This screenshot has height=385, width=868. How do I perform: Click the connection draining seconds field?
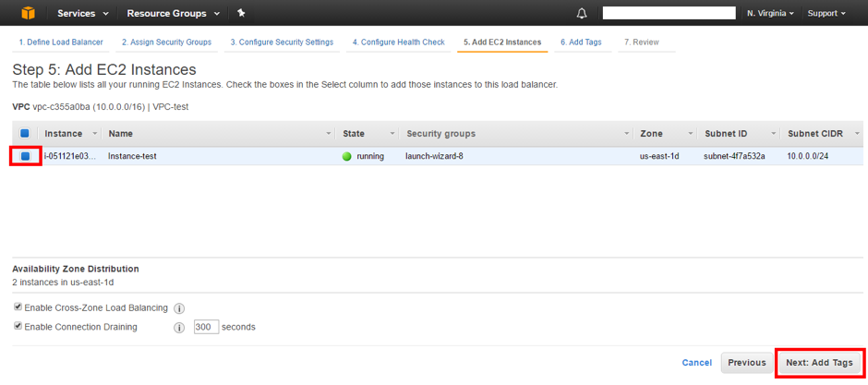207,327
